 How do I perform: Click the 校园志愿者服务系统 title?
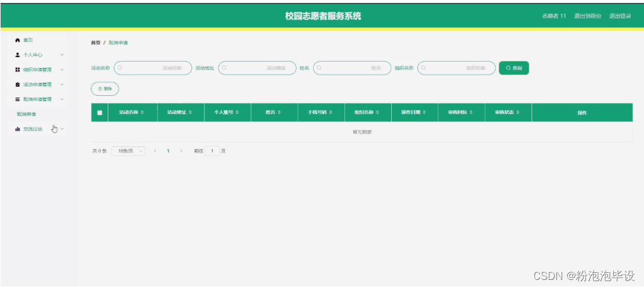pyautogui.click(x=323, y=16)
